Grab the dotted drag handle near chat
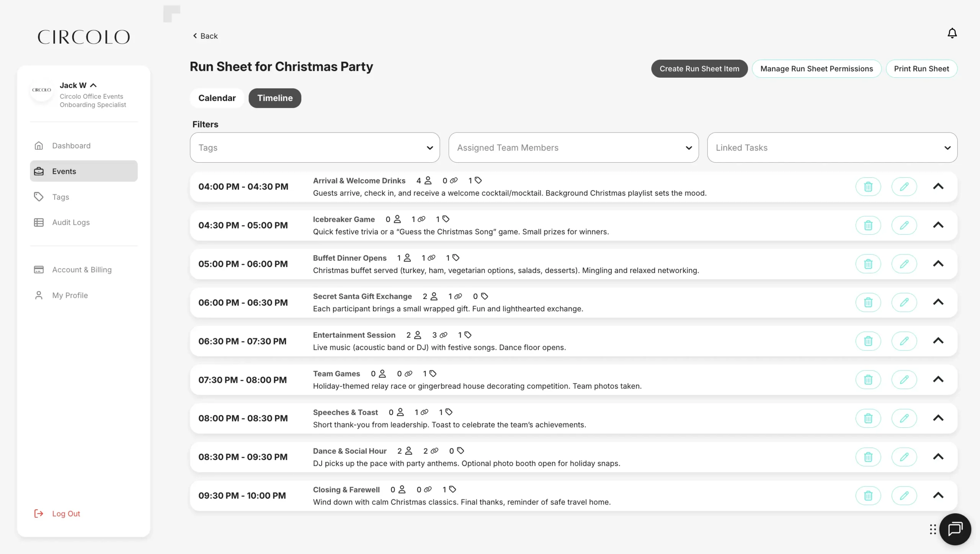Screen dimensions: 980x554 pos(933,529)
